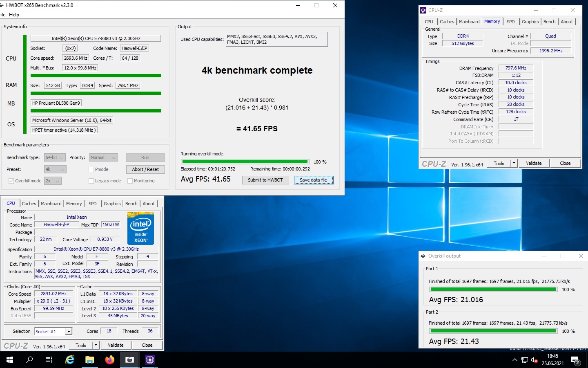Open the notification center icon
This screenshot has width=588, height=368.
575,360
